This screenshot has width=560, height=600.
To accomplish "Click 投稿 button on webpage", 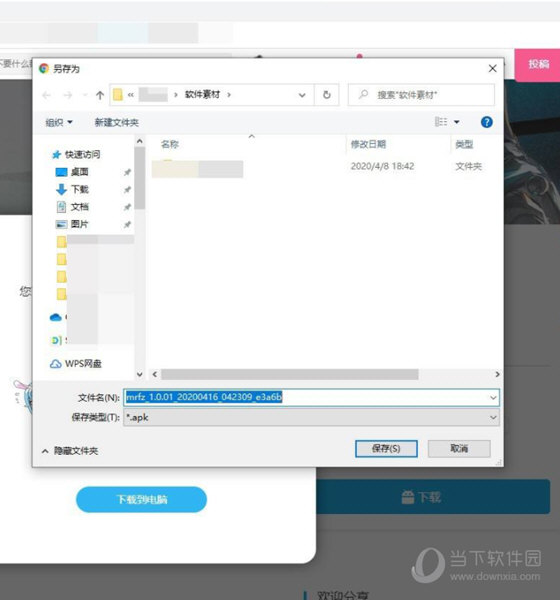I will coord(537,65).
